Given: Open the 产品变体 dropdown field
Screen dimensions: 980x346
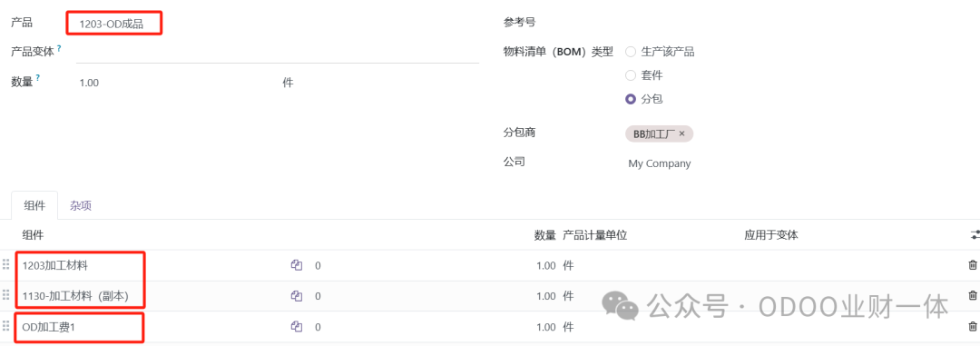Looking at the screenshot, I should [x=278, y=54].
